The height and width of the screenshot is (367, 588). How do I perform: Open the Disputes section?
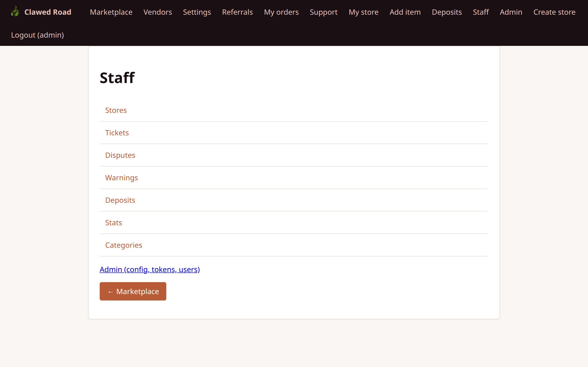click(x=120, y=155)
